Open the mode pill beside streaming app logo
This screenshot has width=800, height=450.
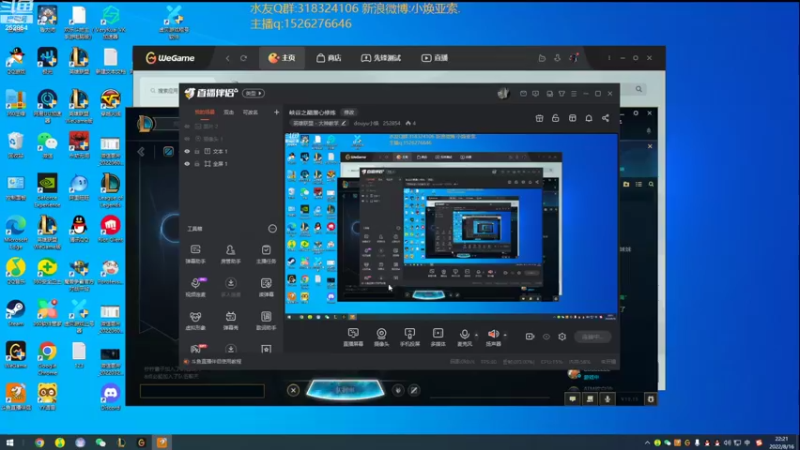pyautogui.click(x=254, y=93)
